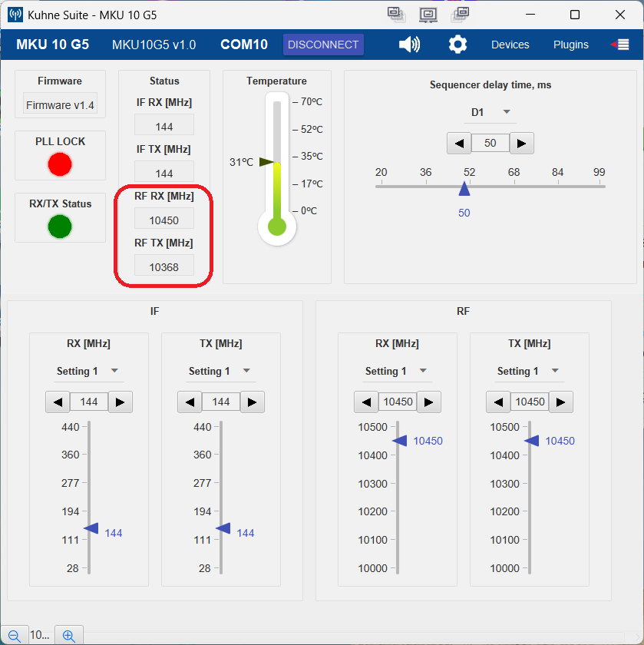Click the MKU10G5 v1.0 version label
The image size is (644, 645).
154,45
